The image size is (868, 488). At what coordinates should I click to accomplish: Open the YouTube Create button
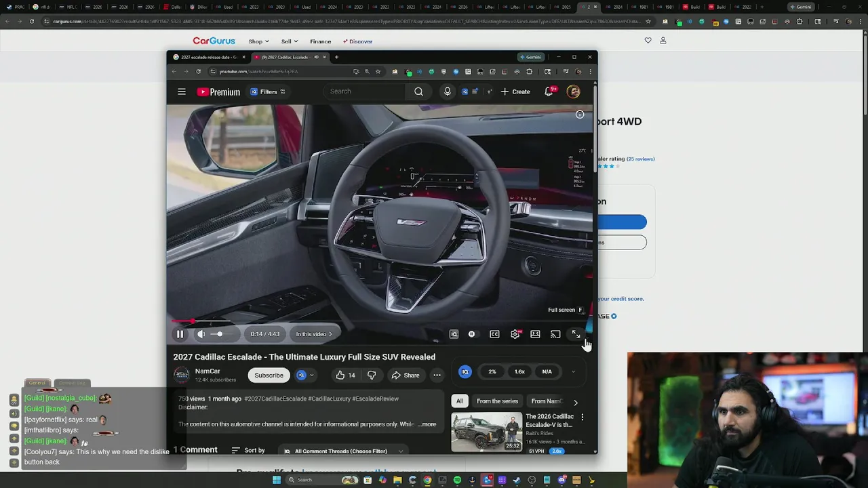pos(515,91)
